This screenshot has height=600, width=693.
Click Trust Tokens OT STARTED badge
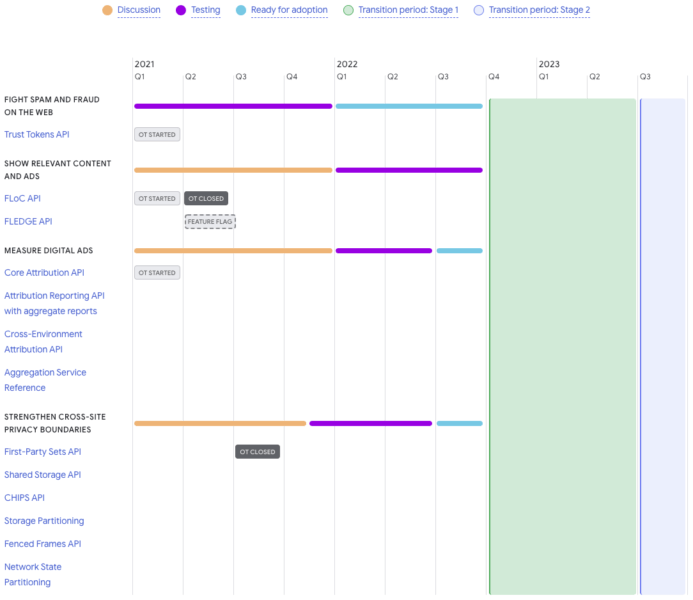click(x=157, y=135)
